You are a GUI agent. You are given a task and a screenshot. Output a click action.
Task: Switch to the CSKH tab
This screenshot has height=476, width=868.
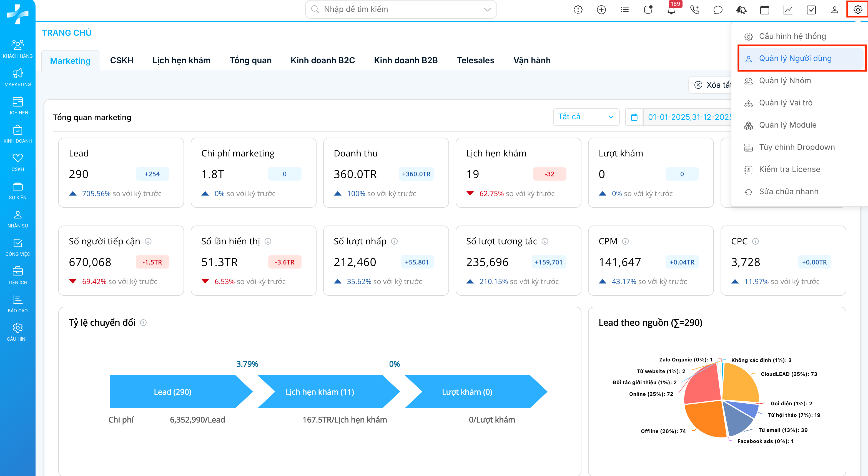(122, 60)
